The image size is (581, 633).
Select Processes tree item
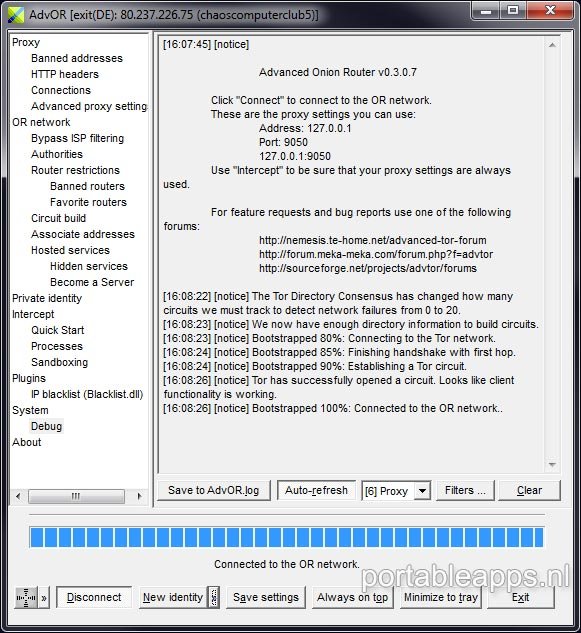pyautogui.click(x=57, y=346)
